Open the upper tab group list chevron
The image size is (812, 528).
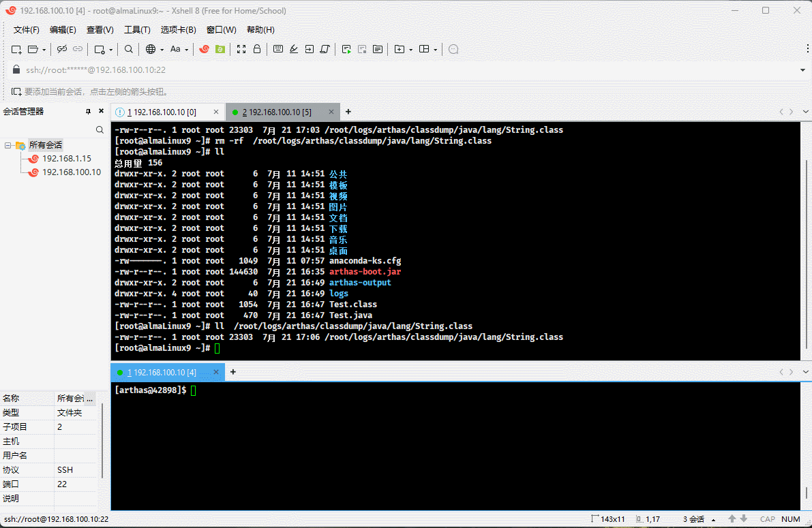pos(805,111)
